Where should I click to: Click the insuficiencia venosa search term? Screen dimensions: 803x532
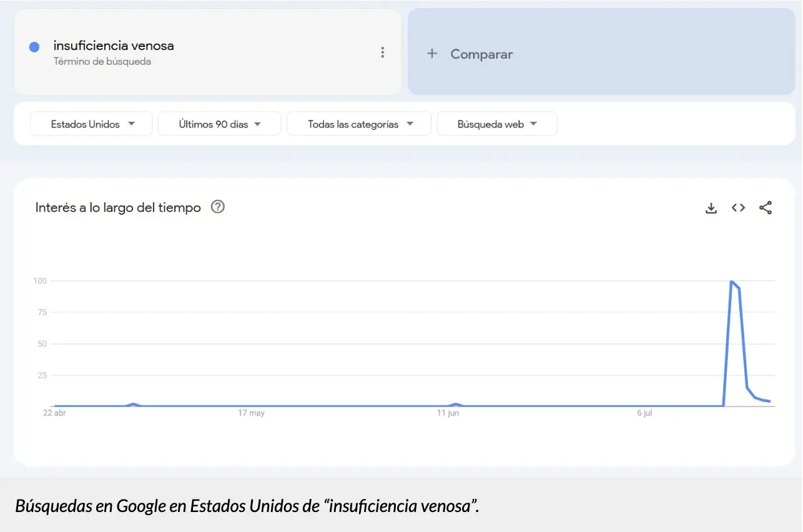[x=114, y=46]
